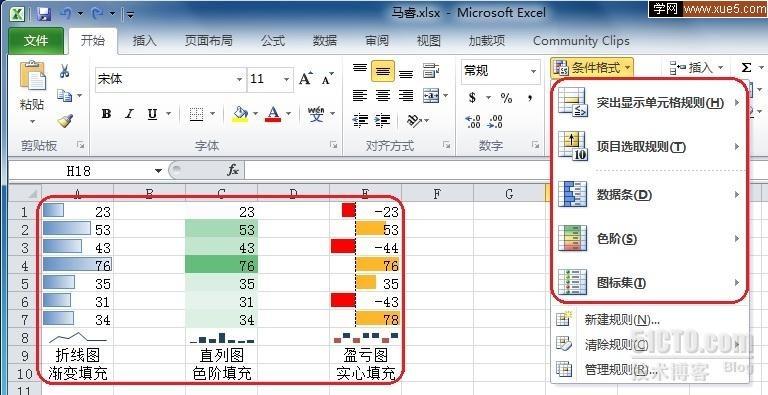
Task: Save the workbook with floppy icon
Action: coord(44,13)
